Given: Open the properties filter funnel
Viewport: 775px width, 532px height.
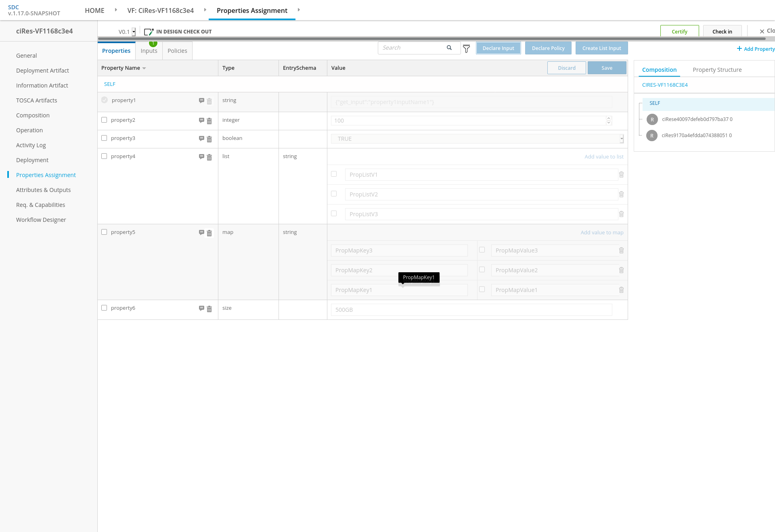Looking at the screenshot, I should [x=466, y=49].
